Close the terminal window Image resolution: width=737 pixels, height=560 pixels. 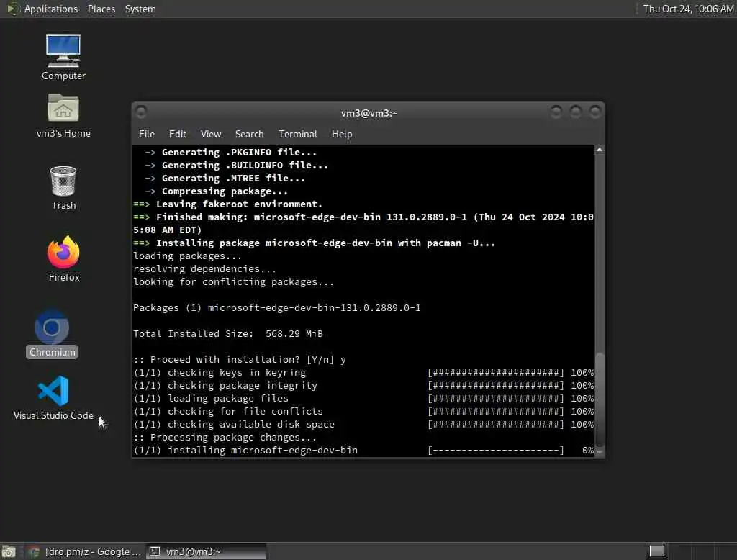pos(595,112)
